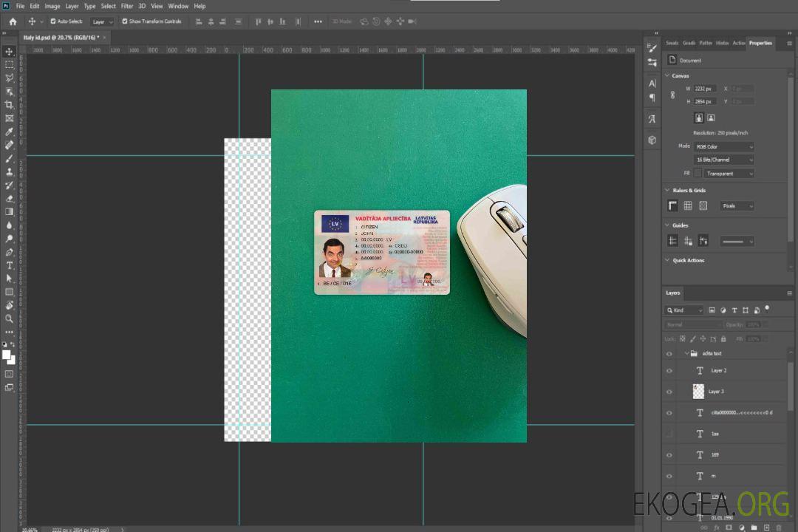This screenshot has height=532, width=798.
Task: Select the Eraser tool
Action: (x=9, y=199)
